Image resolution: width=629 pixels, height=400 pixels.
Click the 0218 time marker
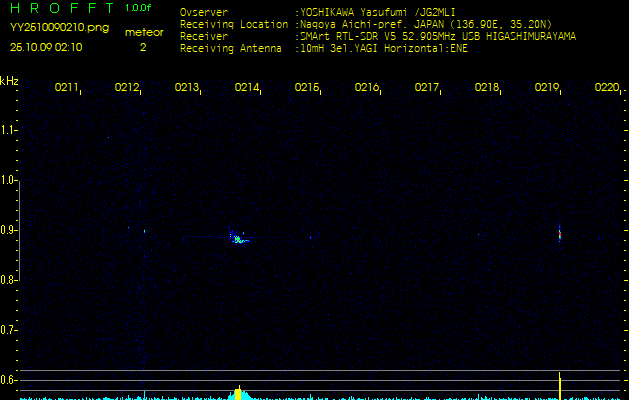(486, 87)
